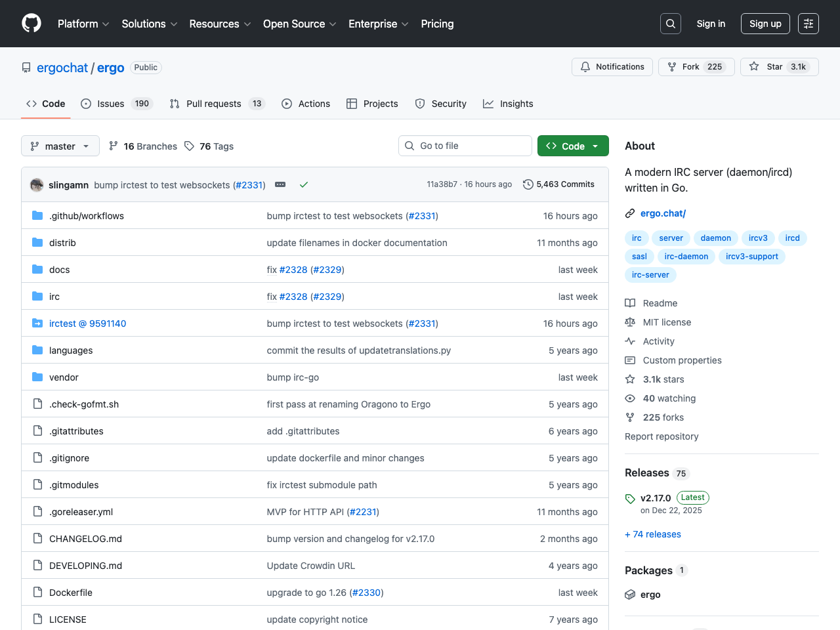This screenshot has height=630, width=840.
Task: Click the Activity pulse icon
Action: pyautogui.click(x=630, y=341)
